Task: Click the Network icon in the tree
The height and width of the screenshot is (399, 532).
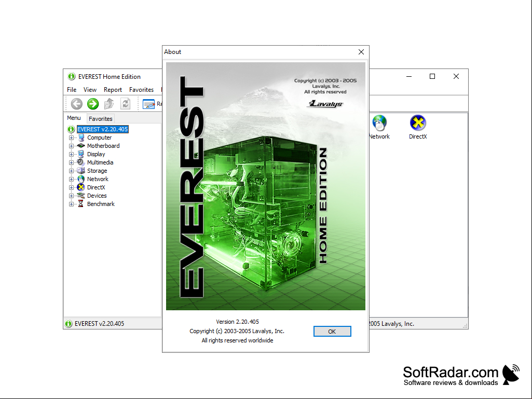Action: pyautogui.click(x=81, y=179)
